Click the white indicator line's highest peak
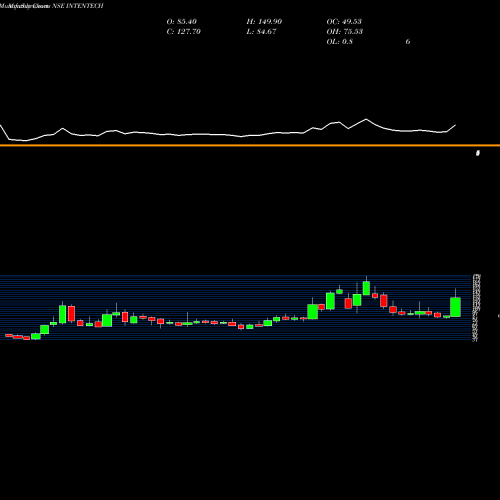This screenshot has width=500, height=500. click(x=366, y=119)
